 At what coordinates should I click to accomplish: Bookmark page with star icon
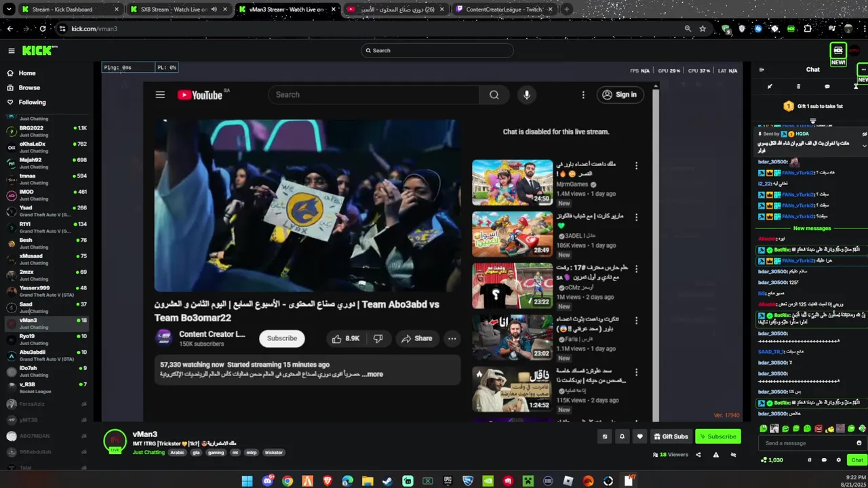coord(703,28)
